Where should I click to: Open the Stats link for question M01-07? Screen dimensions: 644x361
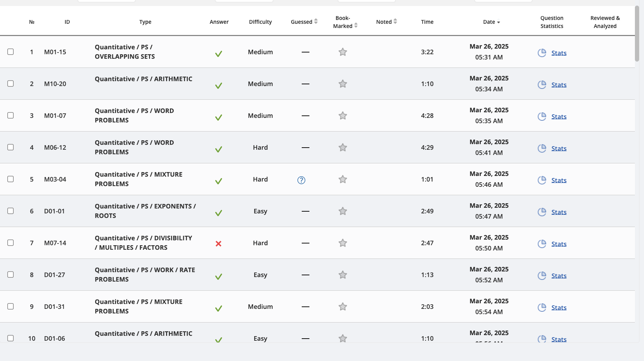coord(559,117)
